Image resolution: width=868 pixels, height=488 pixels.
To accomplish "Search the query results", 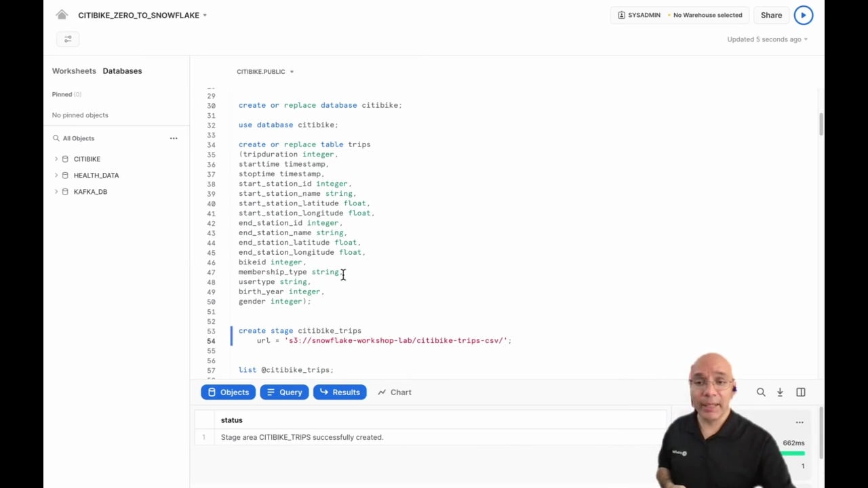I will coord(761,392).
